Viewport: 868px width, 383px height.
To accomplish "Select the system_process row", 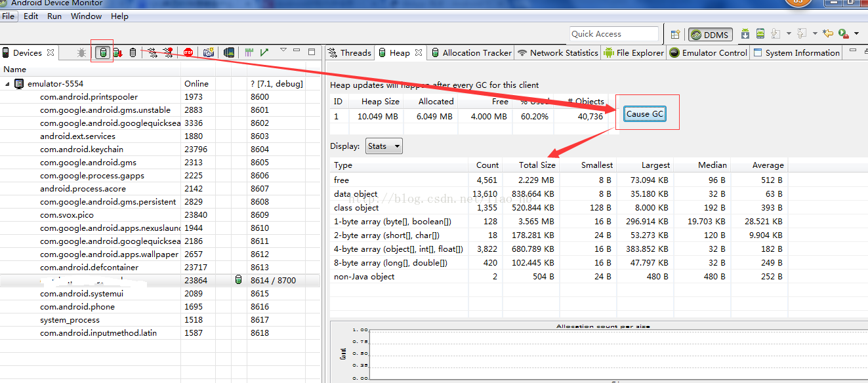I will tap(160, 320).
